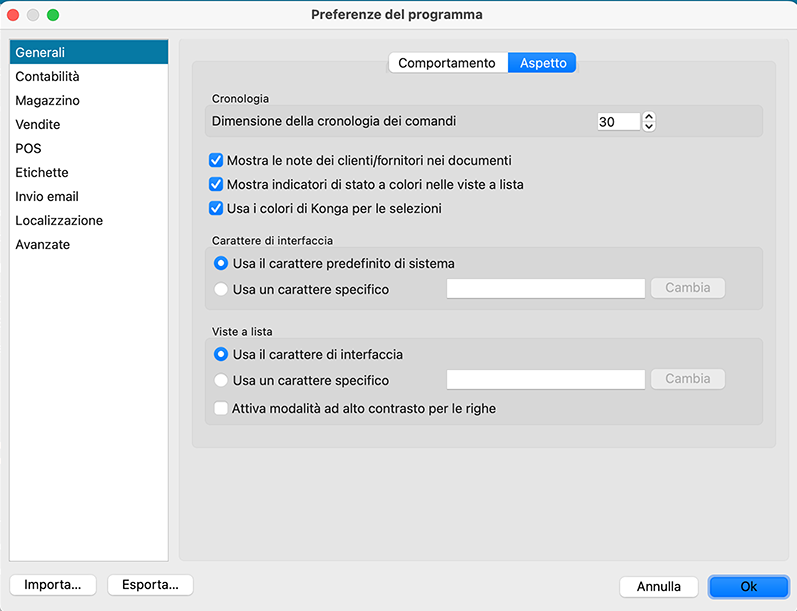Disable colored status indicators in list views
797x611 pixels.
click(x=215, y=184)
